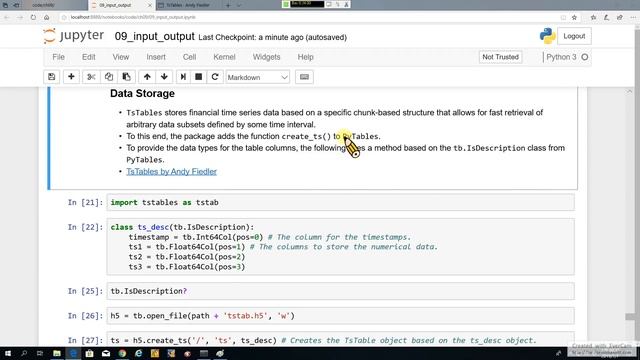Click the notebook vertical scrollbar thumb
Screen dimensions: 640x360
pyautogui.click(x=630, y=316)
